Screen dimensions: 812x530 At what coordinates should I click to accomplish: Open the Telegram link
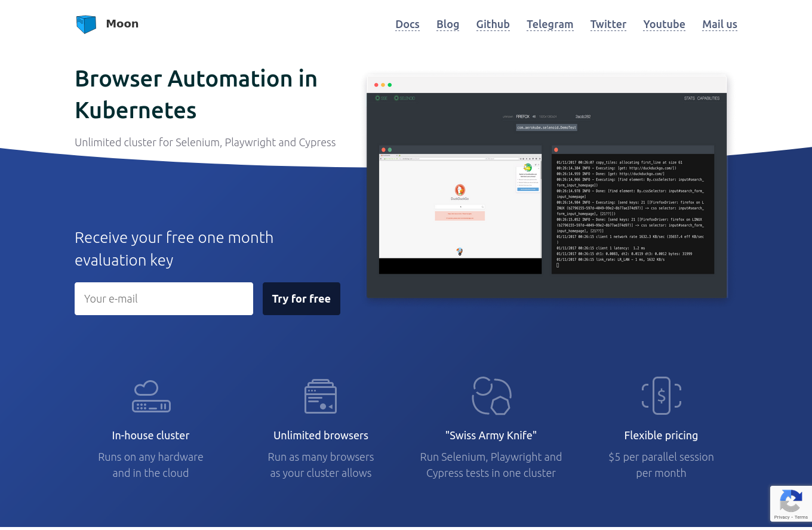pos(550,24)
